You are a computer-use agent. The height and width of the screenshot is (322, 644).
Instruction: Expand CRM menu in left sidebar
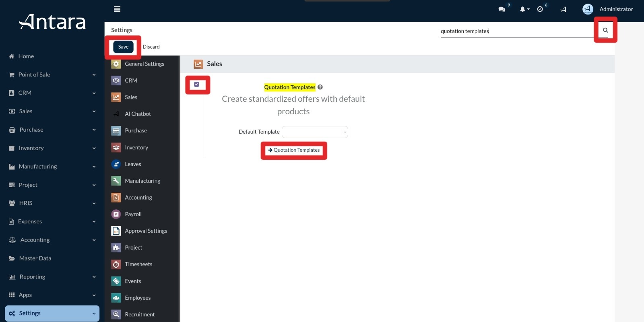[52, 93]
